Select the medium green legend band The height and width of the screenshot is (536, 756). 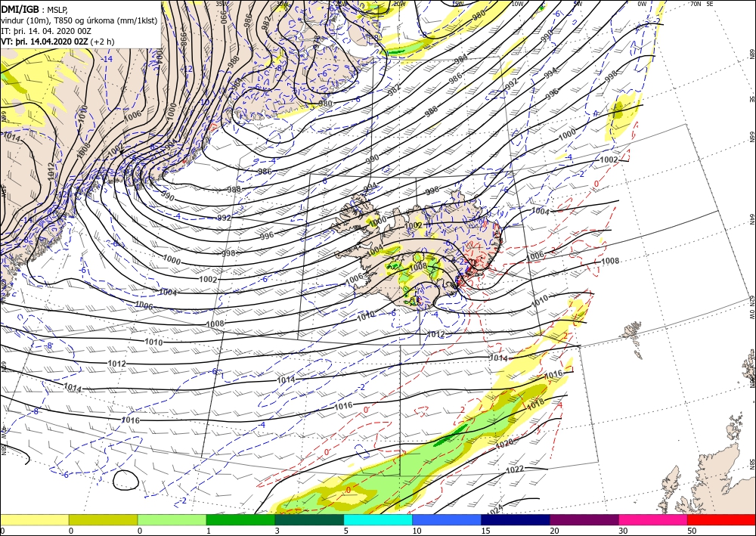click(x=240, y=519)
